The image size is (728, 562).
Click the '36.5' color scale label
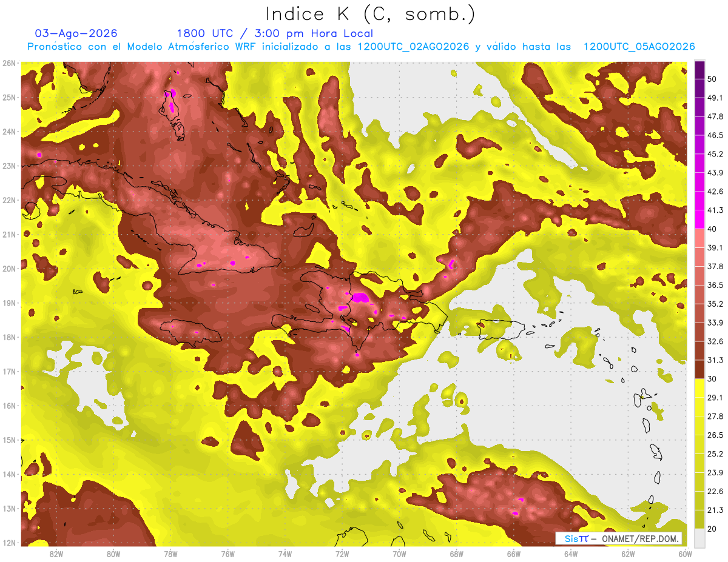tap(715, 285)
